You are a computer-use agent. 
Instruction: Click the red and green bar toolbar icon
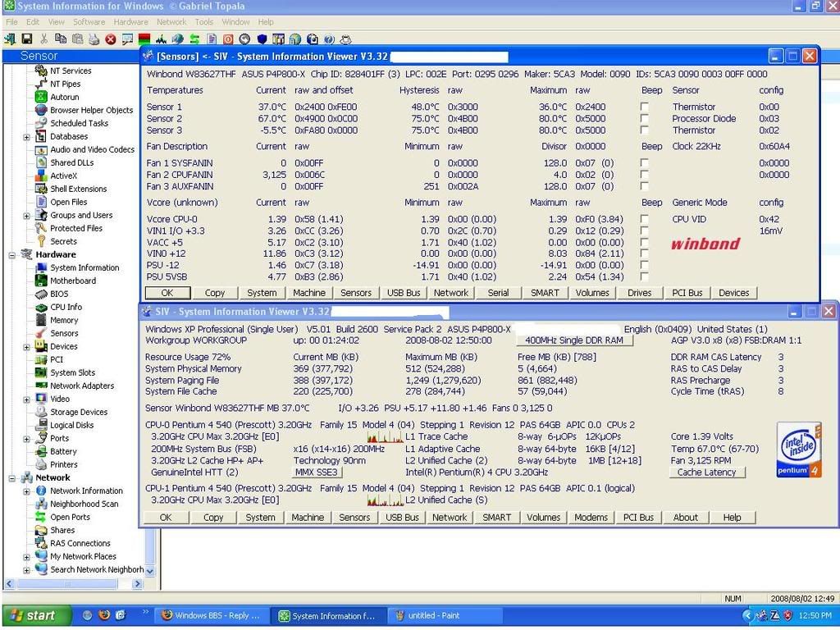pos(144,39)
